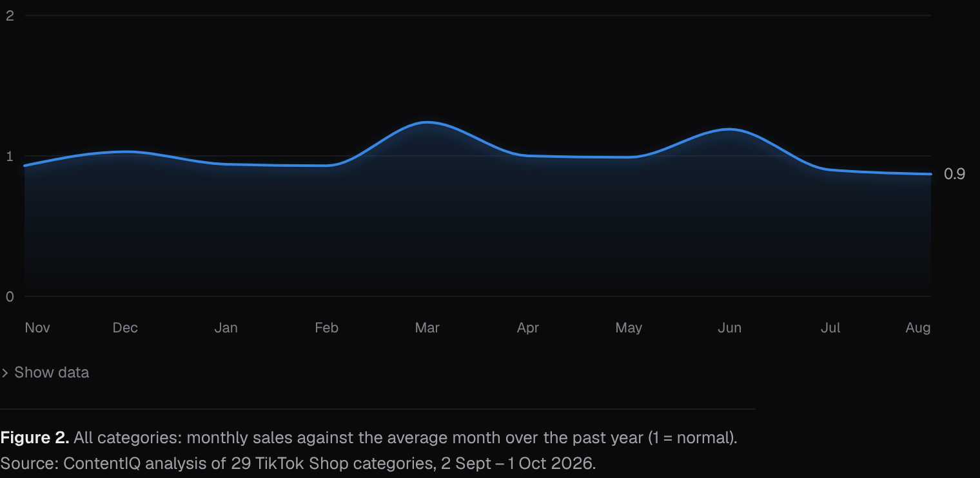
Task: Click the Apr x-axis label
Action: 527,328
